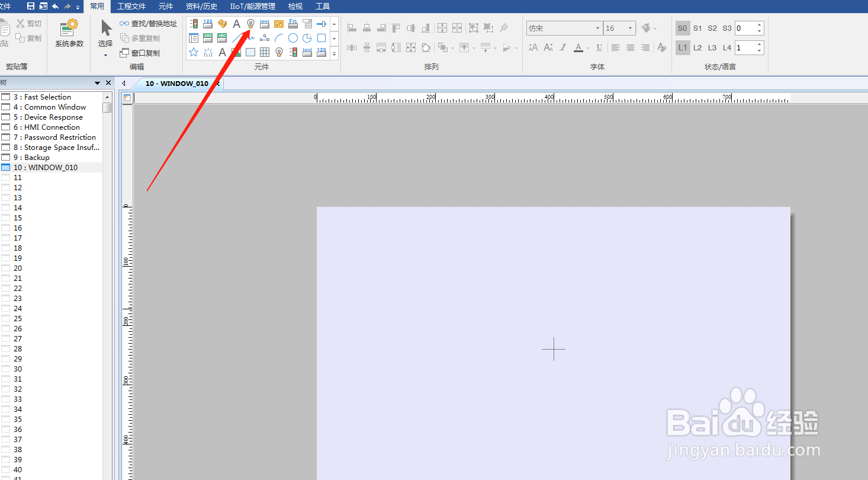Click the text Align Center icon

(631, 47)
